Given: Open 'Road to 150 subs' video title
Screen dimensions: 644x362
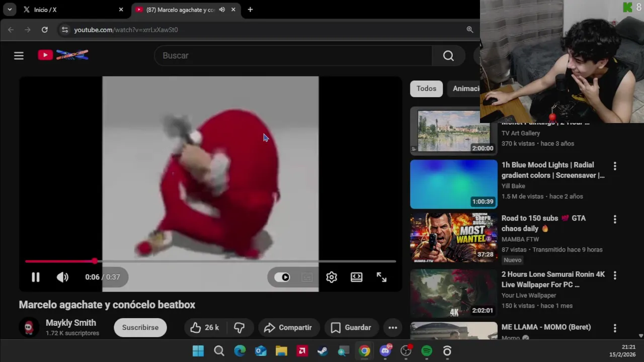Looking at the screenshot, I should pos(543,223).
